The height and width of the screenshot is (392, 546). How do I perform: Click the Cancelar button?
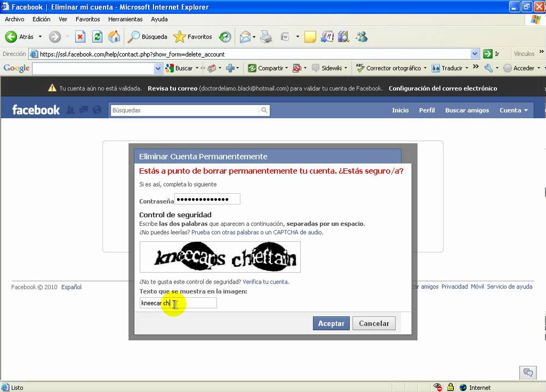[x=374, y=323]
